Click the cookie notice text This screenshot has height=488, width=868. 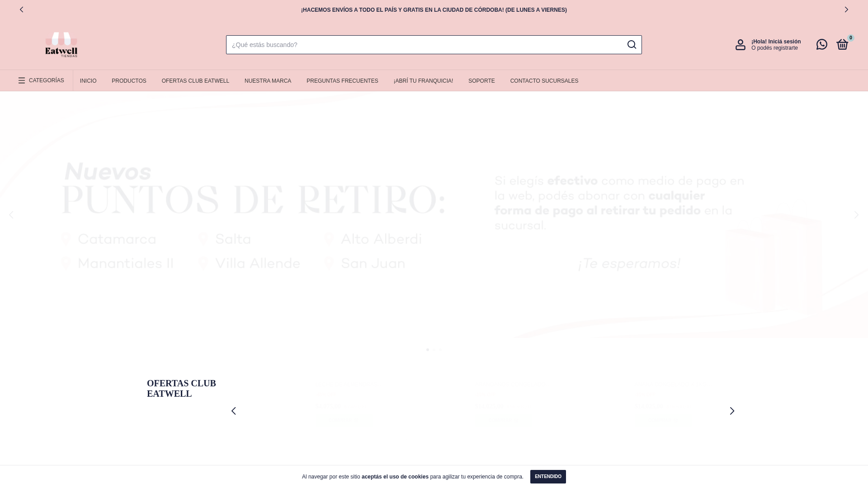(x=413, y=477)
